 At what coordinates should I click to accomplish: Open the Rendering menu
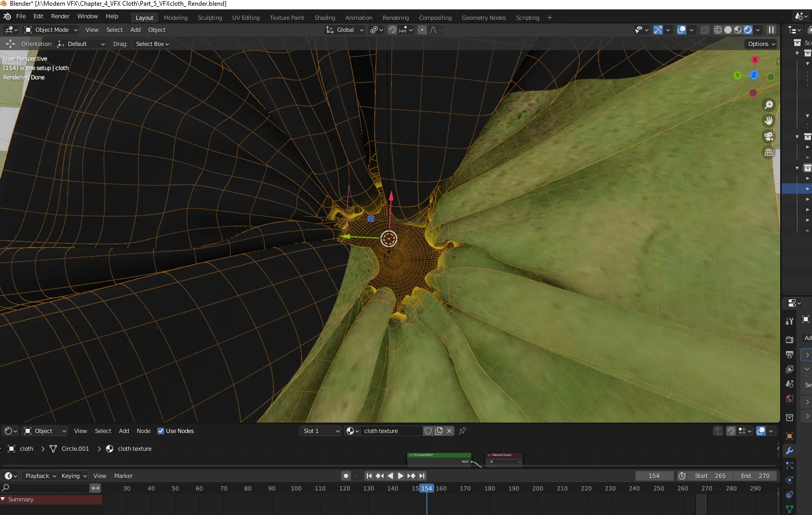395,17
